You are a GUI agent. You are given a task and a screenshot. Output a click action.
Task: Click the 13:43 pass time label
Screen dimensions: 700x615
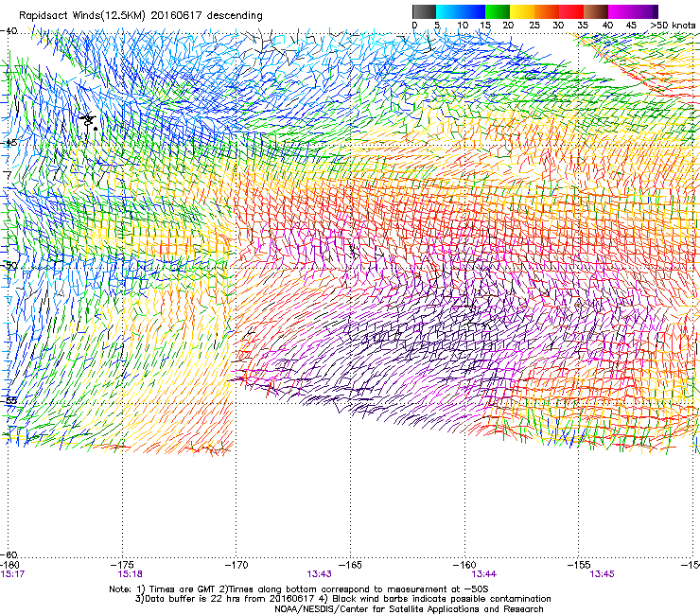tap(319, 574)
